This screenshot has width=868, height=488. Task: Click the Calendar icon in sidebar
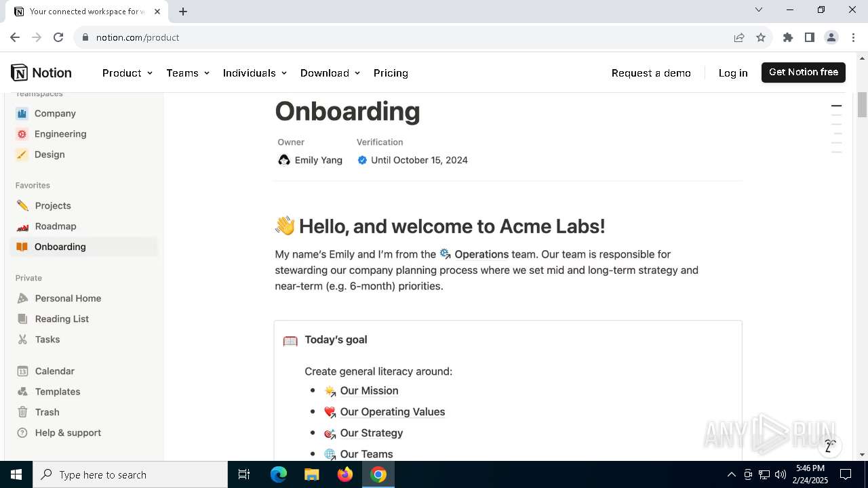pyautogui.click(x=22, y=371)
